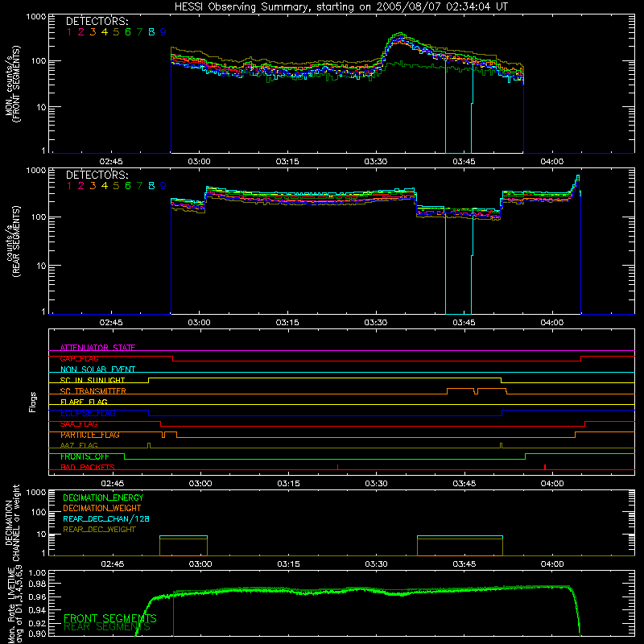Viewport: 644px width, 644px height.
Task: Click magenta detector 2 in the front segments legend
Action: pyautogui.click(x=81, y=32)
